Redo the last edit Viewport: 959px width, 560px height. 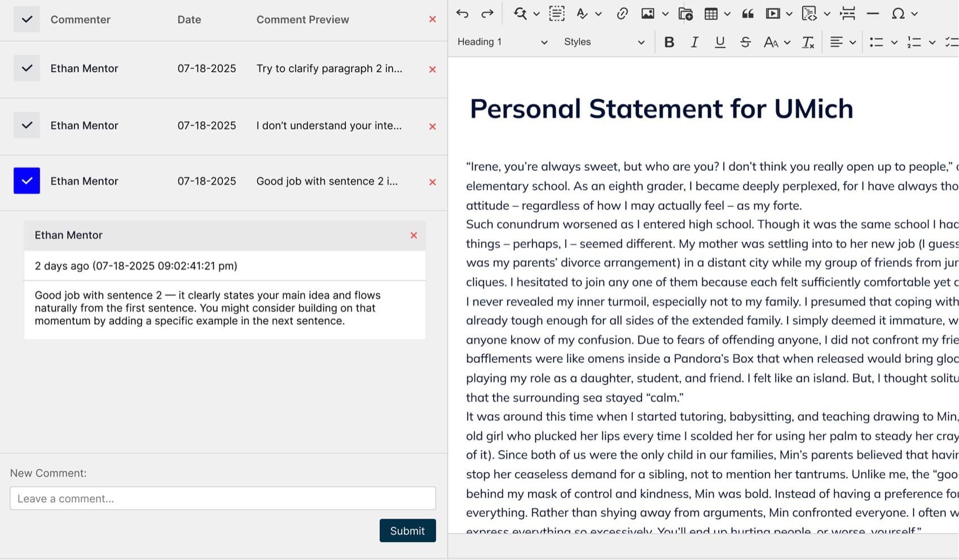(x=487, y=14)
